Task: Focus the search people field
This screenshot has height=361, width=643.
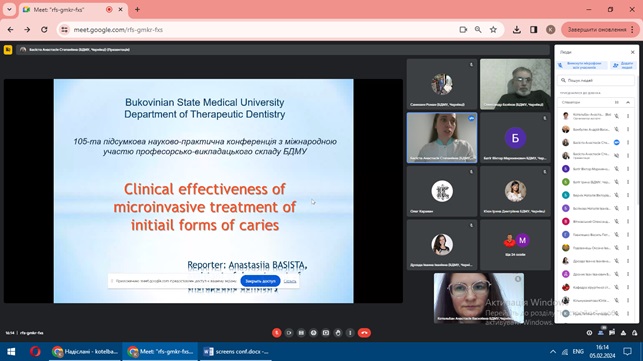Action: click(x=597, y=80)
